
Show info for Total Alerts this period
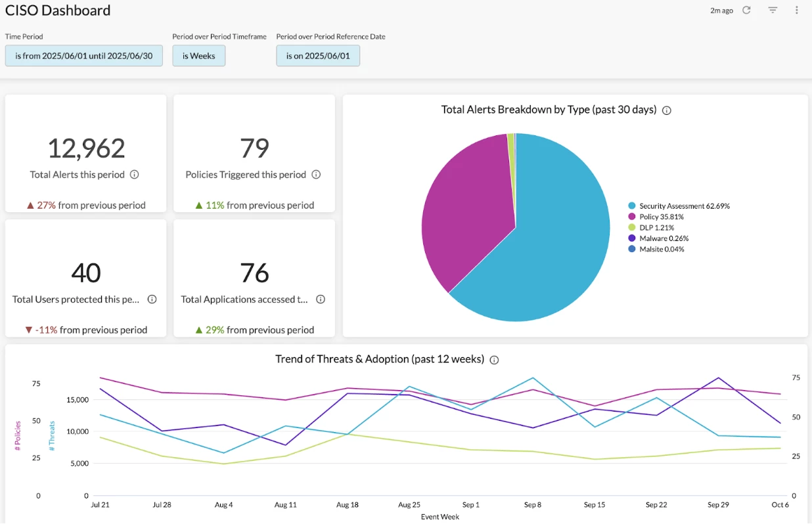click(134, 175)
